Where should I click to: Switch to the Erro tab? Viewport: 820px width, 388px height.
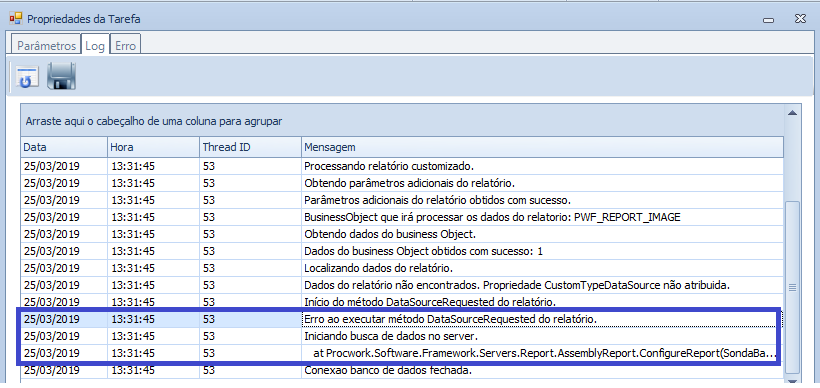(x=125, y=45)
